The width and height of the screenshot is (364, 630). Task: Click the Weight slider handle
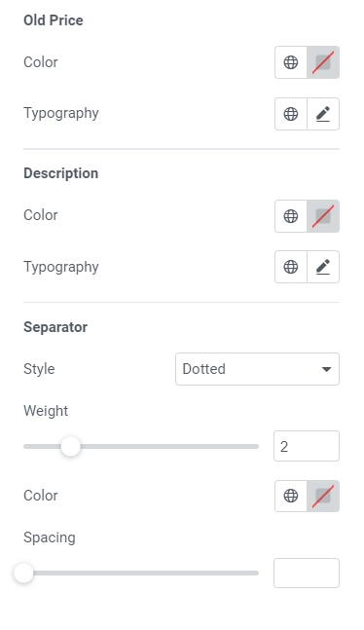click(x=71, y=446)
